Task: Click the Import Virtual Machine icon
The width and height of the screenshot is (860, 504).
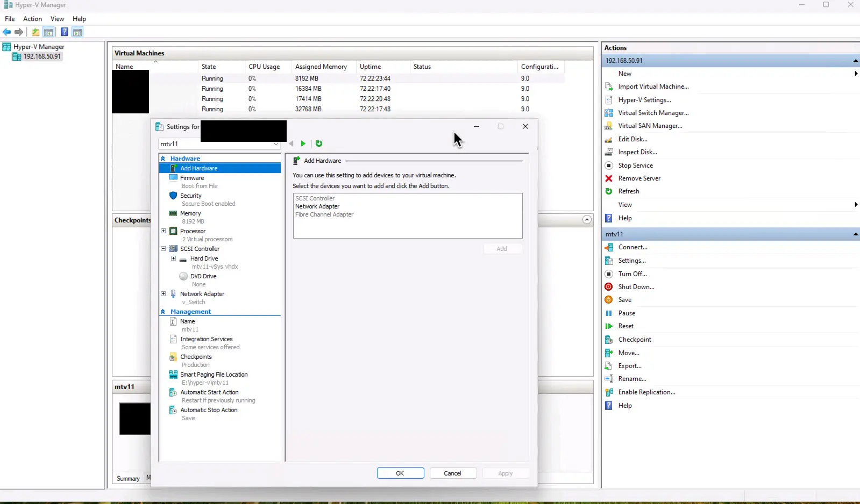Action: point(609,87)
